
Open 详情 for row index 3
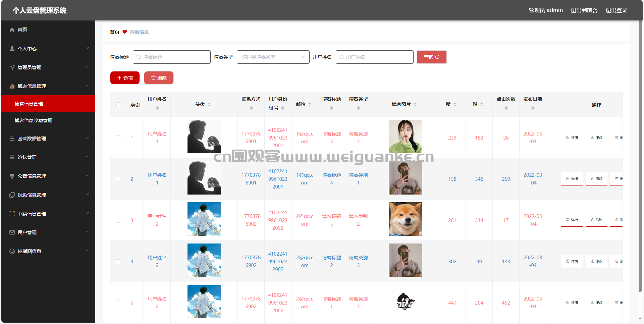coord(572,220)
